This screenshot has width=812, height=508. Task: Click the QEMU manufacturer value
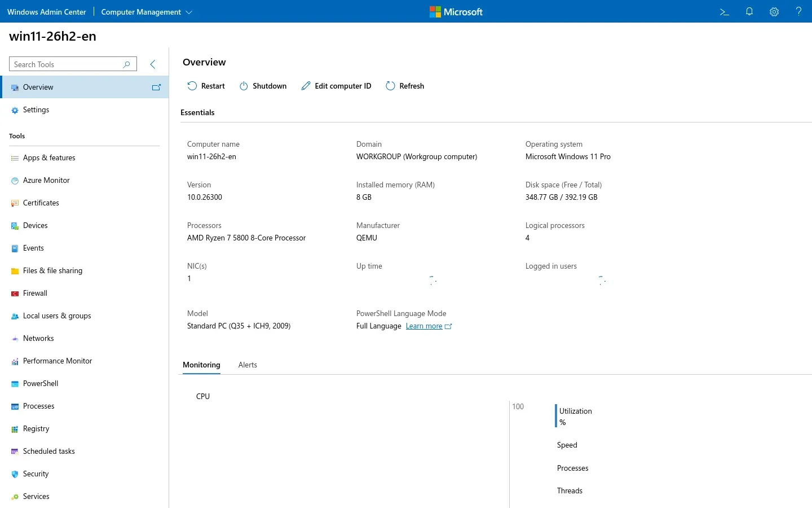(x=367, y=238)
